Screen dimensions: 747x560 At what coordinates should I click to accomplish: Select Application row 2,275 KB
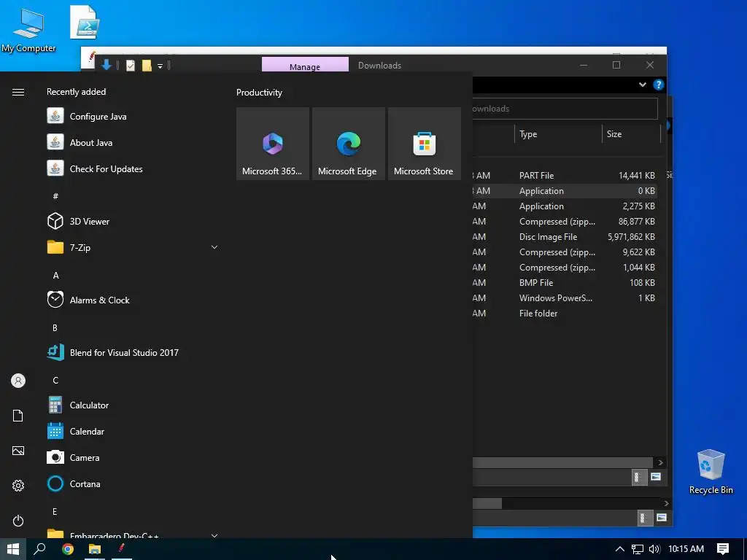[565, 206]
